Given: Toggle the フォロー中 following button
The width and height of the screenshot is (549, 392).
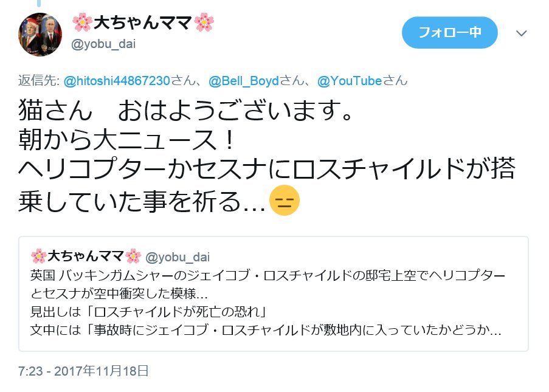Looking at the screenshot, I should tap(449, 32).
